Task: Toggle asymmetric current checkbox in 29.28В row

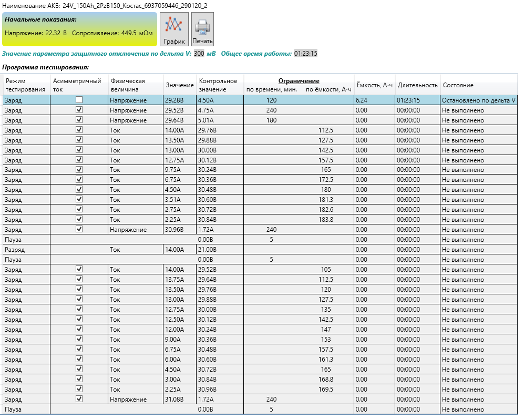Action: [79, 100]
